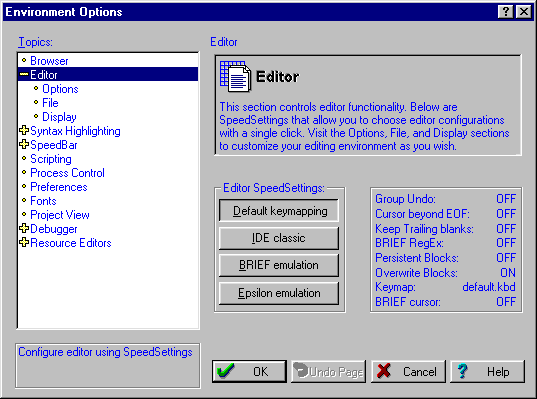The image size is (537, 399).
Task: Expand the Resource Editors plus sign
Action: point(24,242)
